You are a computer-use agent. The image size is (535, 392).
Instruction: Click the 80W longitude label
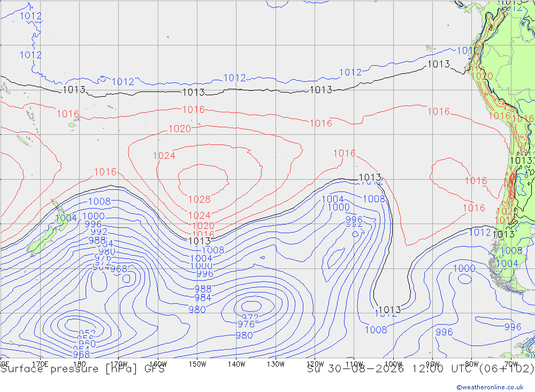pyautogui.click(x=472, y=364)
